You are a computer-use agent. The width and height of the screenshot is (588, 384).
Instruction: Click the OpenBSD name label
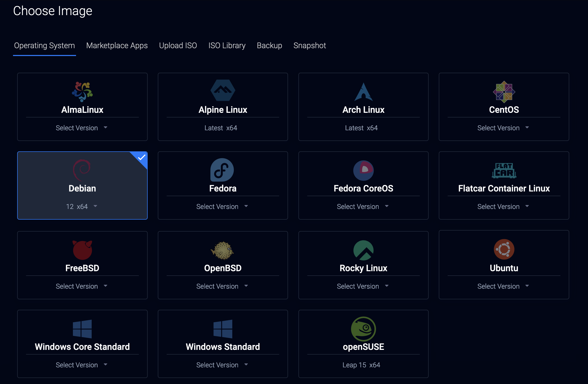[223, 268]
